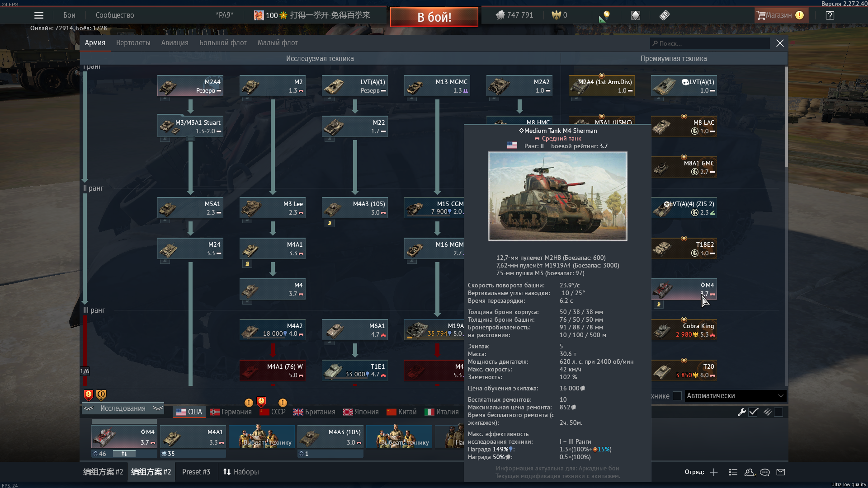The width and height of the screenshot is (868, 488).
Task: Open the lightbulb tips icon
Action: point(605,16)
